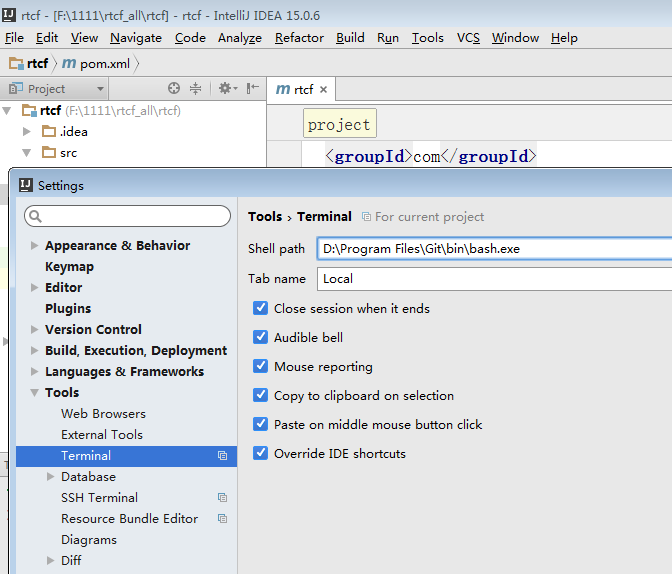Click the src folder icon in tree
This screenshot has height=574, width=672.
[49, 152]
